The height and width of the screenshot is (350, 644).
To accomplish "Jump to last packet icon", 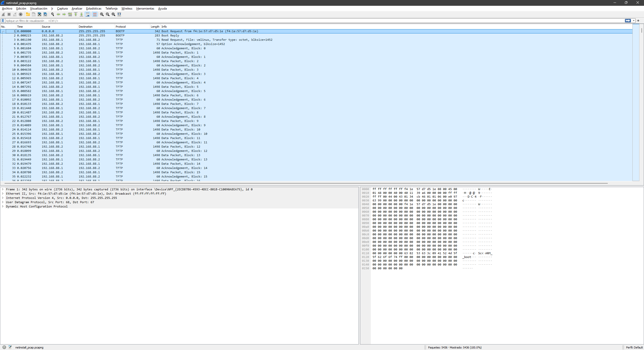I will 82,14.
